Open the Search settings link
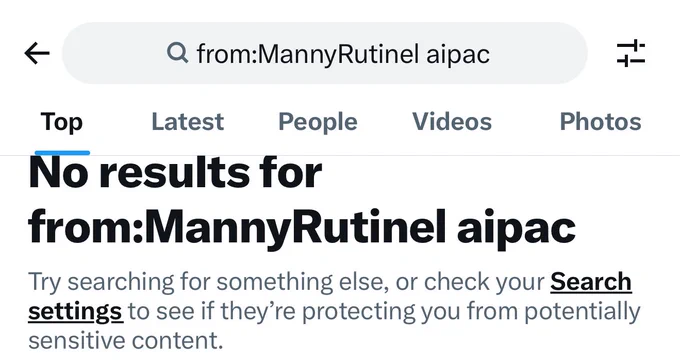Viewport: 680px width, 360px height. click(591, 282)
